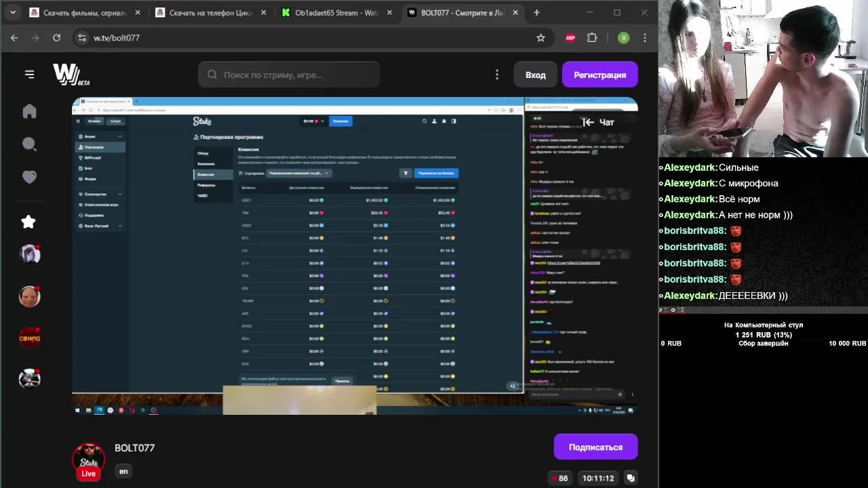Click the Подписаться subscribe button
This screenshot has height=488, width=868.
(595, 447)
